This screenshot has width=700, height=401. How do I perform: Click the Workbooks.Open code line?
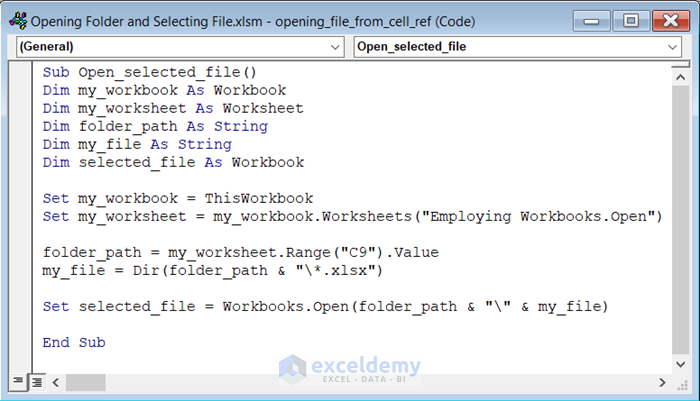(x=326, y=305)
